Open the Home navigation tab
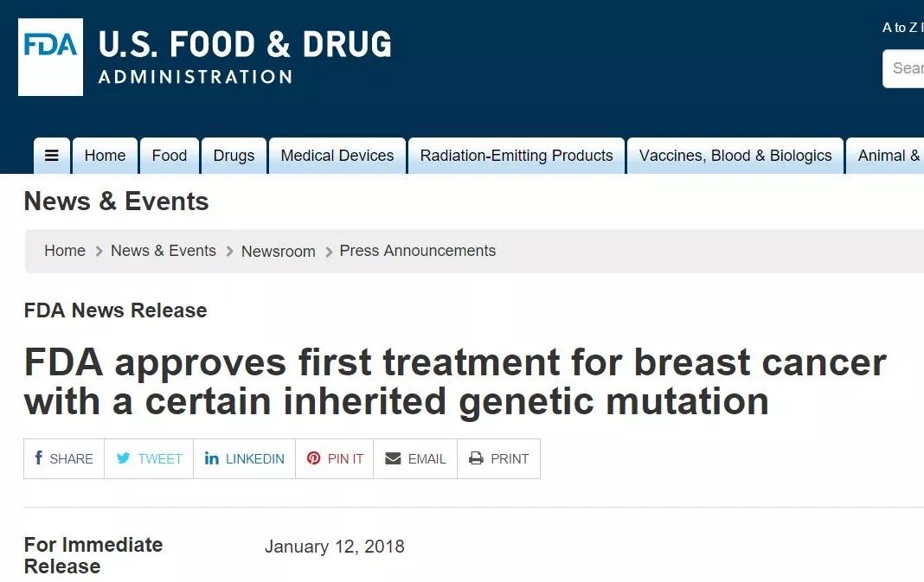This screenshot has width=924, height=582. click(x=105, y=156)
